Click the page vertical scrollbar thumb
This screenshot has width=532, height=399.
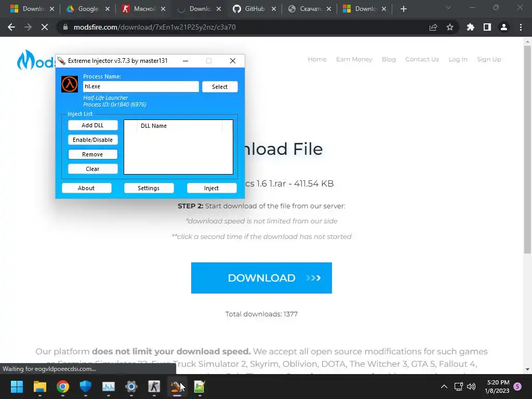527,149
